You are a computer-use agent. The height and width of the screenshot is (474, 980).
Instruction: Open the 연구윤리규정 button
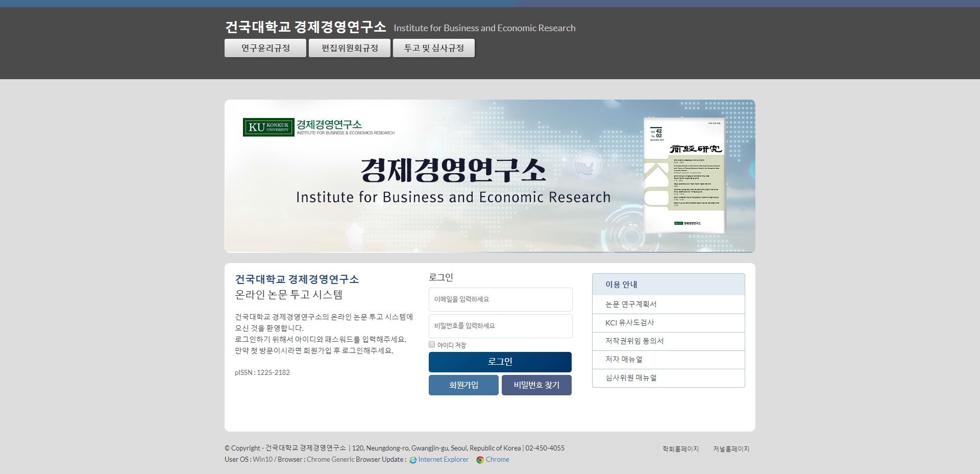point(265,48)
